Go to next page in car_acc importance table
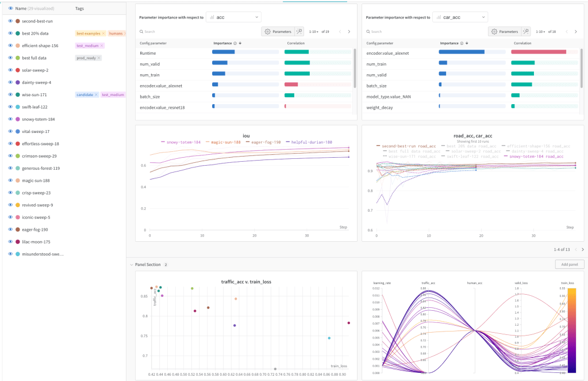Screen dimensions: 588x381 pos(575,32)
